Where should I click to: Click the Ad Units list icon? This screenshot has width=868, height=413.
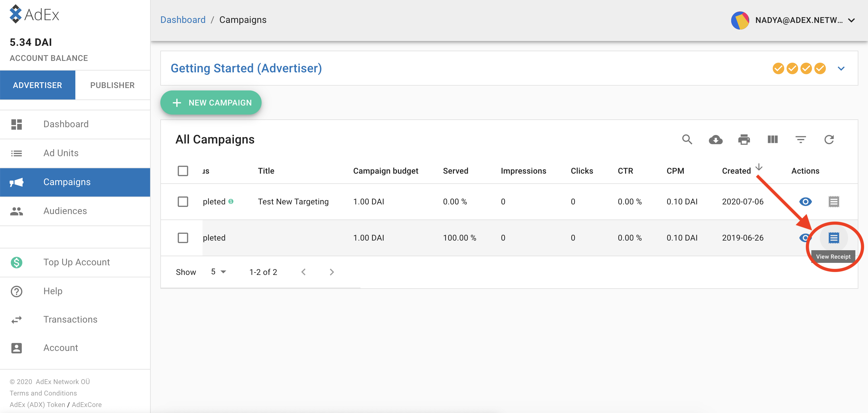(17, 153)
